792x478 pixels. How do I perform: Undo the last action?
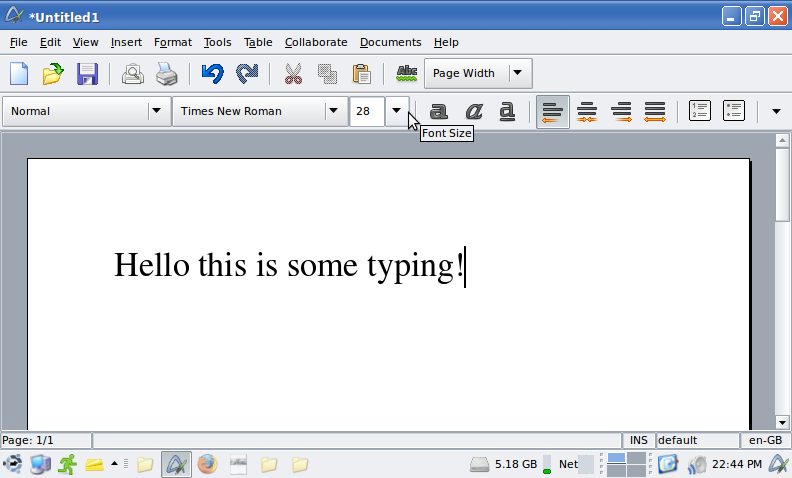click(x=212, y=73)
